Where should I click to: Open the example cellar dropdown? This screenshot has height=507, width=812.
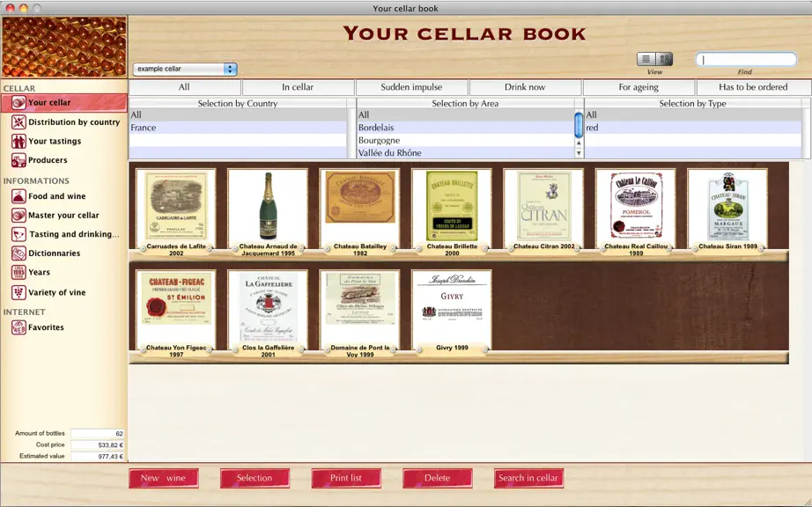click(x=185, y=69)
